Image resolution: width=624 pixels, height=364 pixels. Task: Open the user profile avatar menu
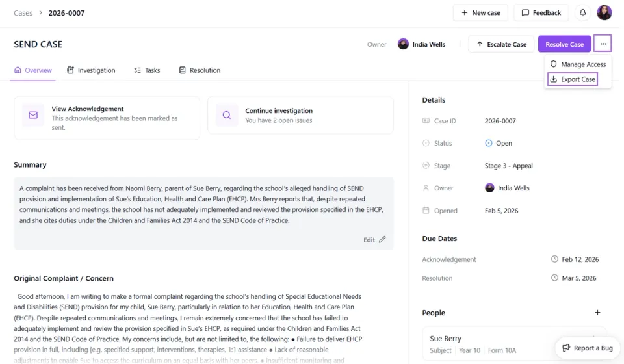click(x=604, y=13)
